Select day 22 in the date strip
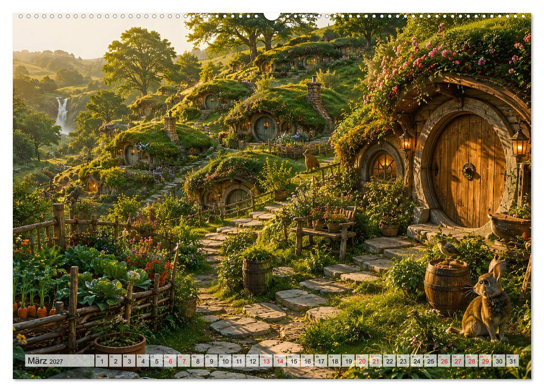Viewport: 544px width, 392px height. point(389,361)
